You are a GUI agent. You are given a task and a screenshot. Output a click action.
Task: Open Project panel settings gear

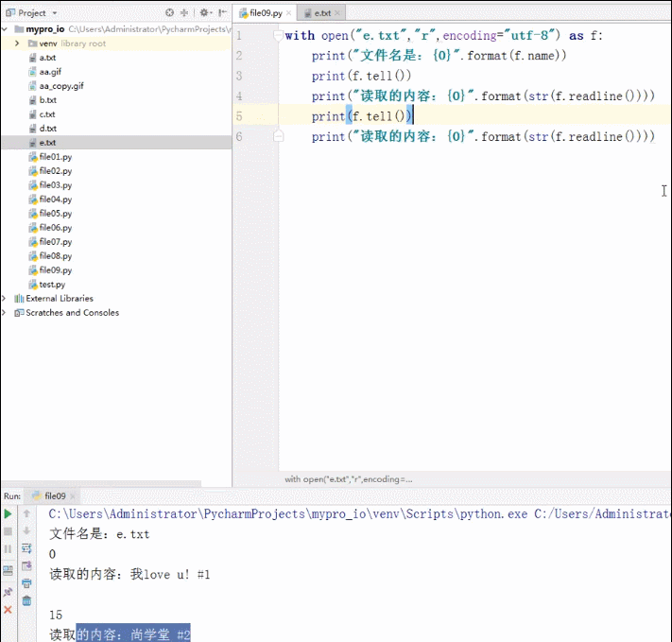[204, 13]
